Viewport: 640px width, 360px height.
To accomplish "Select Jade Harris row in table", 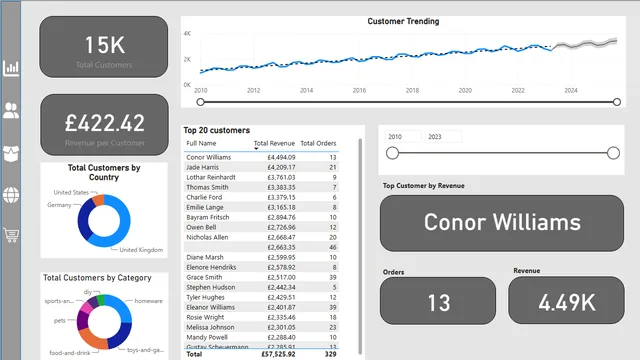I will click(261, 167).
